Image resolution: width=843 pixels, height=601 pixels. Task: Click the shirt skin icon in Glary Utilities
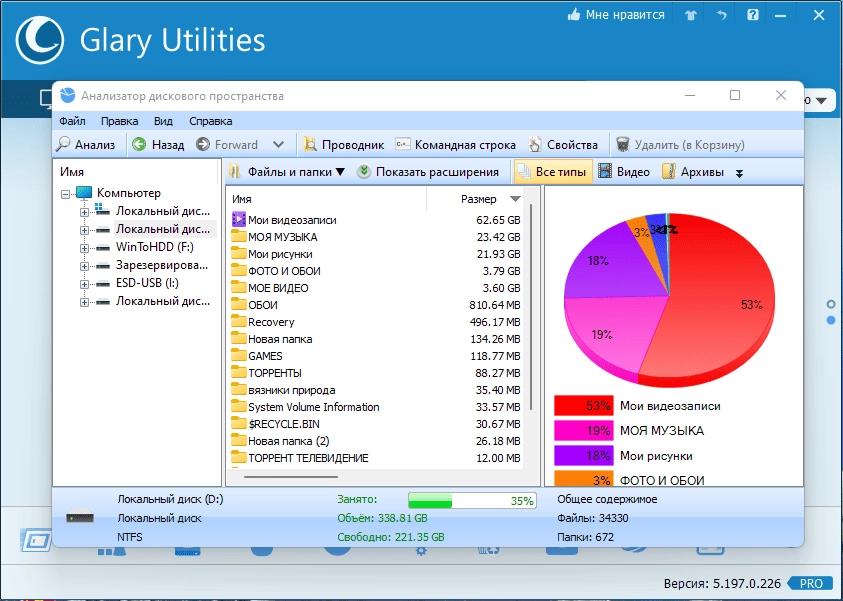tap(691, 15)
